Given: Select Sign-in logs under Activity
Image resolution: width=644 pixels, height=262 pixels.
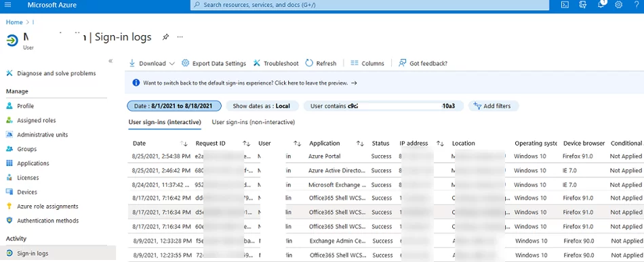Looking at the screenshot, I should pyautogui.click(x=58, y=253).
